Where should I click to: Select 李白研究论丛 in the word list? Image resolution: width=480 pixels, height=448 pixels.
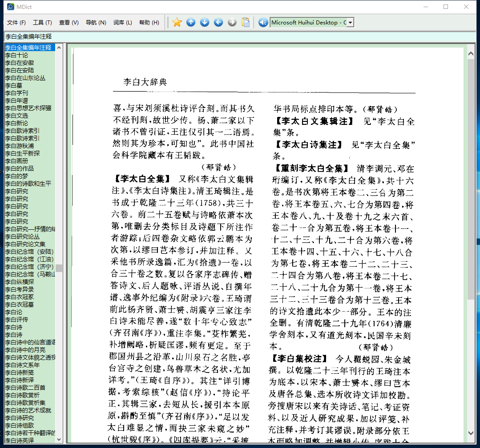[22, 236]
